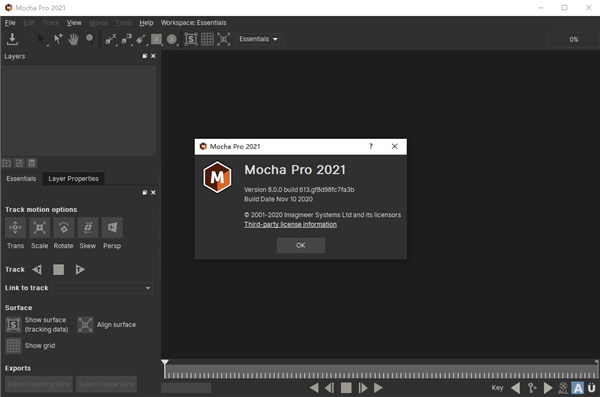Image resolution: width=600 pixels, height=397 pixels.
Task: Toggle the Autokey A button
Action: coord(578,388)
